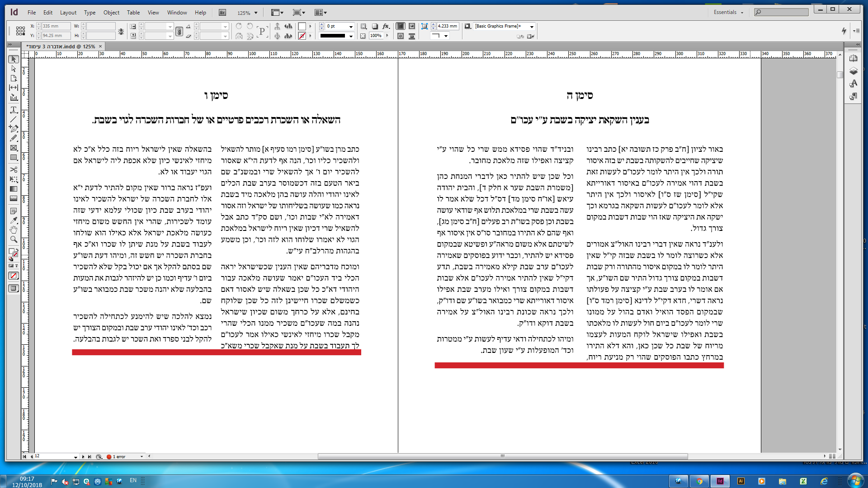This screenshot has height=488, width=868.
Task: Select the Hand tool
Action: [x=14, y=230]
